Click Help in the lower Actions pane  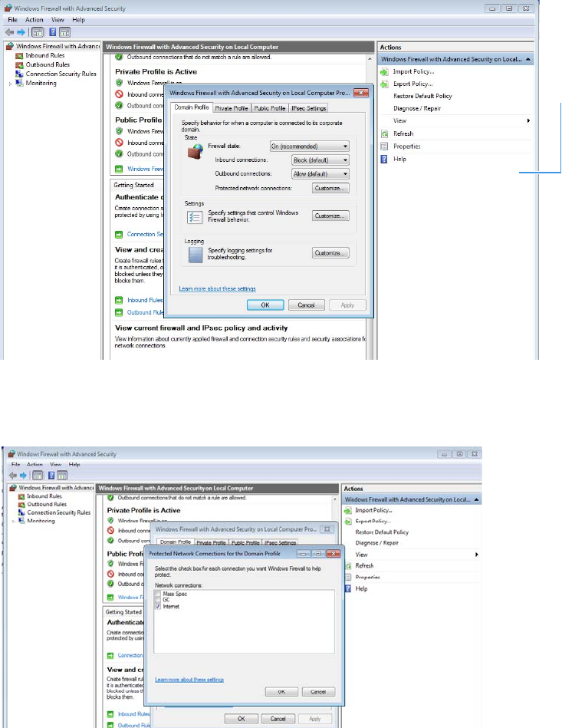361,588
